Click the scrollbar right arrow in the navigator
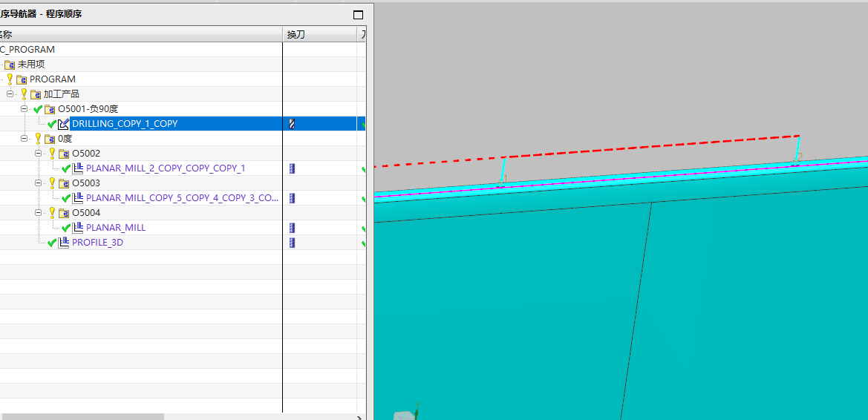The image size is (868, 420). tap(359, 417)
